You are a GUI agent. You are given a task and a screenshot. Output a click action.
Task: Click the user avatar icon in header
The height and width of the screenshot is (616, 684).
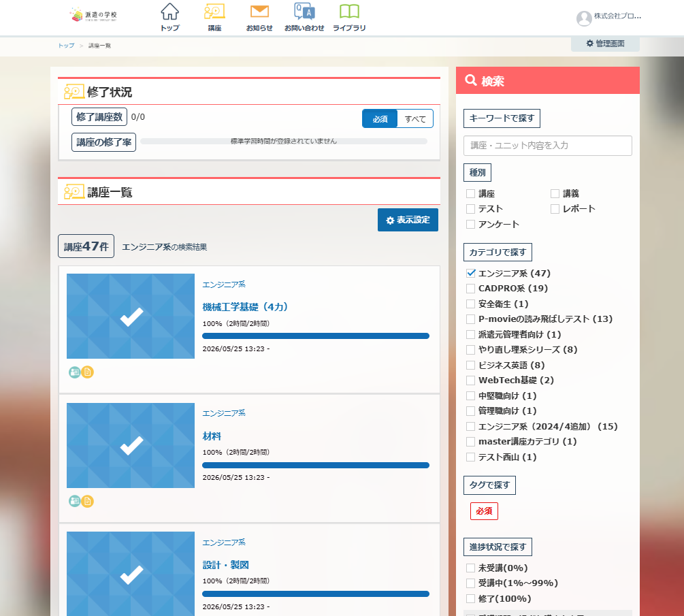584,18
